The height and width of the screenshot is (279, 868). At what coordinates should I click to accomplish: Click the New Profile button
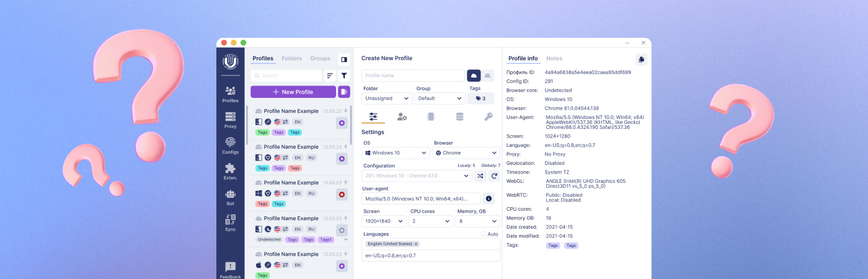click(x=293, y=92)
